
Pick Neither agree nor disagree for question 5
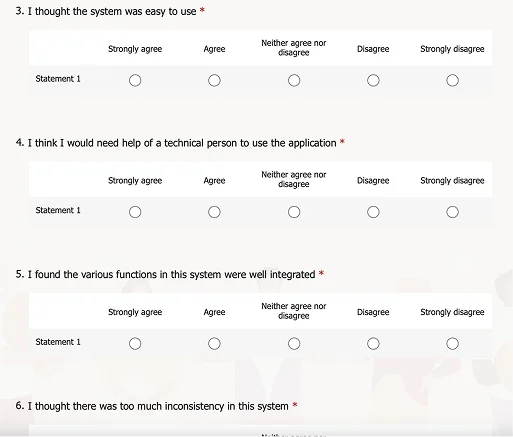[294, 344]
